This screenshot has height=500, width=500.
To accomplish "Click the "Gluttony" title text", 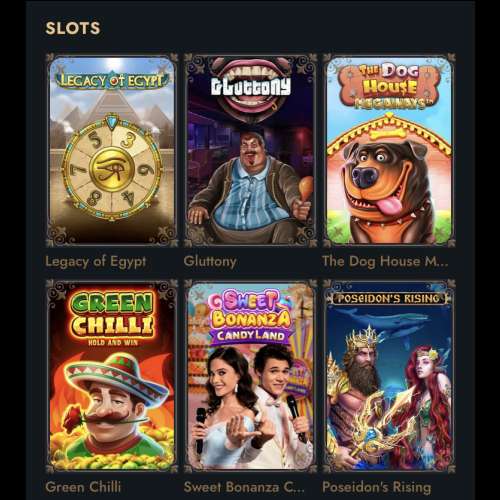I will click(x=210, y=261).
